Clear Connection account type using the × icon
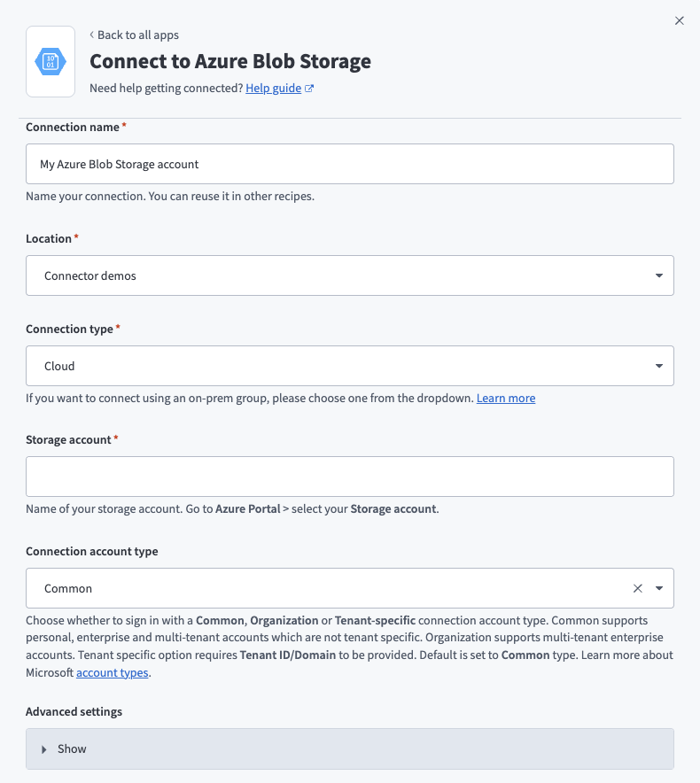Viewport: 700px width, 783px height. coord(637,587)
